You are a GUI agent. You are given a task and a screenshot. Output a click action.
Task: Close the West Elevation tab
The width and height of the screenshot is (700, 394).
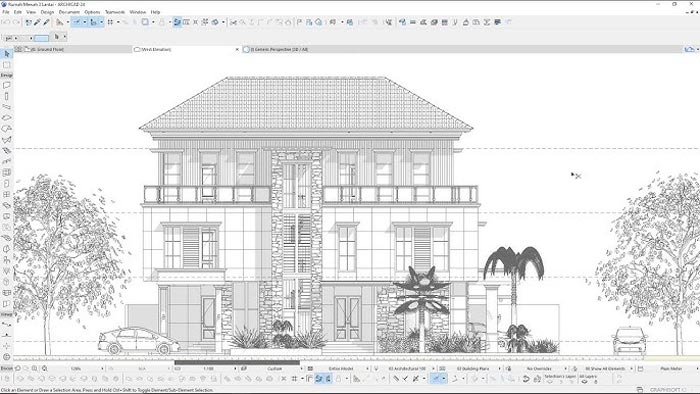237,49
